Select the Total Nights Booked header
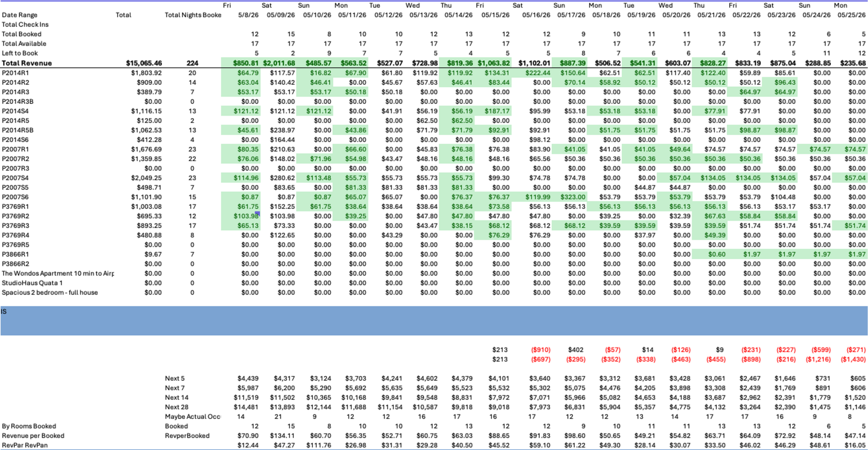The height and width of the screenshot is (450, 868). [x=193, y=15]
